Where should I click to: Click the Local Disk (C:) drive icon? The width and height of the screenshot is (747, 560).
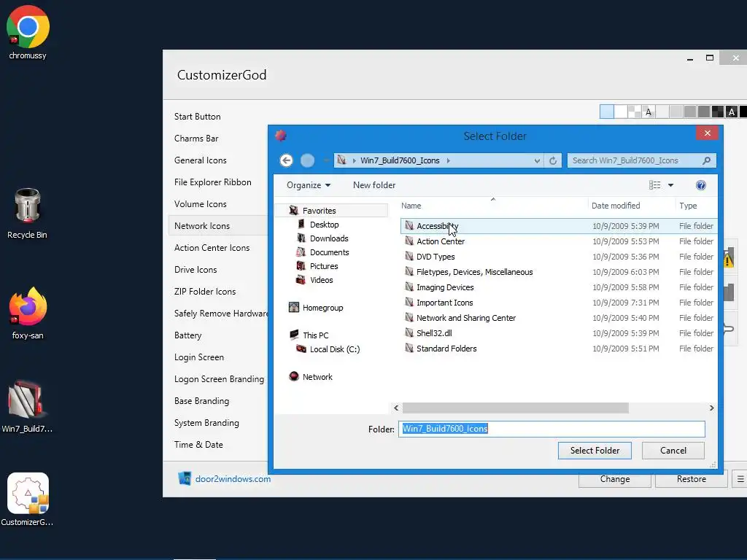[301, 349]
